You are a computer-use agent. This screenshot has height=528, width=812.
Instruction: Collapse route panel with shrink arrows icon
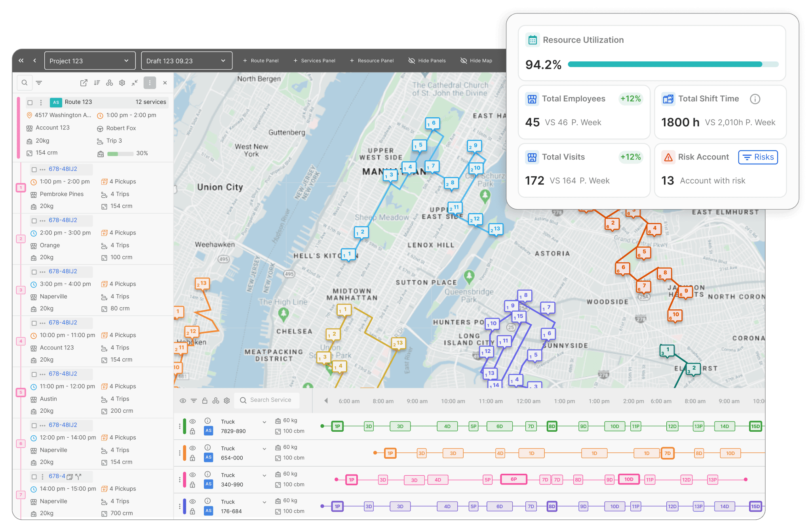point(135,83)
